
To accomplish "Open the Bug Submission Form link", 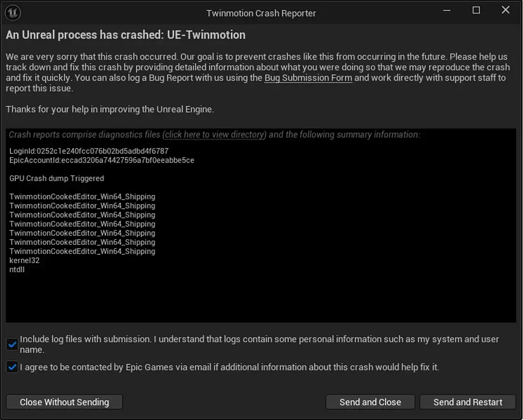I will click(308, 78).
